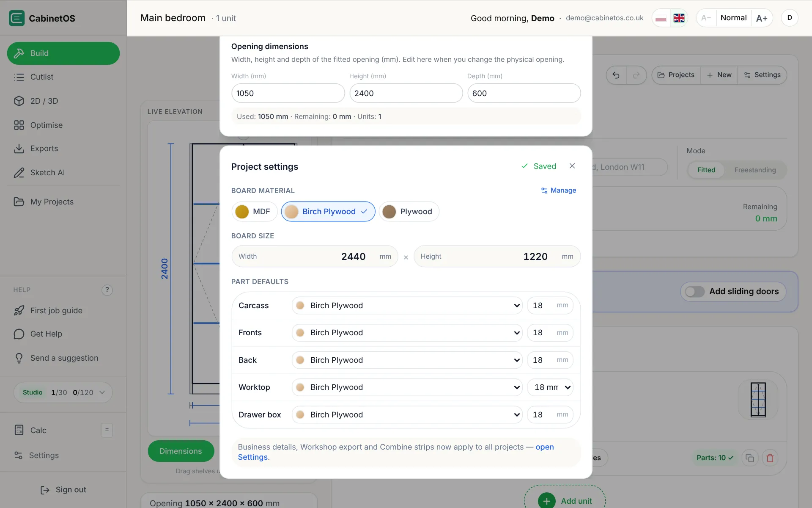Screen dimensions: 812x508
Task: Click the A+ increase text size icon
Action: [x=762, y=18]
